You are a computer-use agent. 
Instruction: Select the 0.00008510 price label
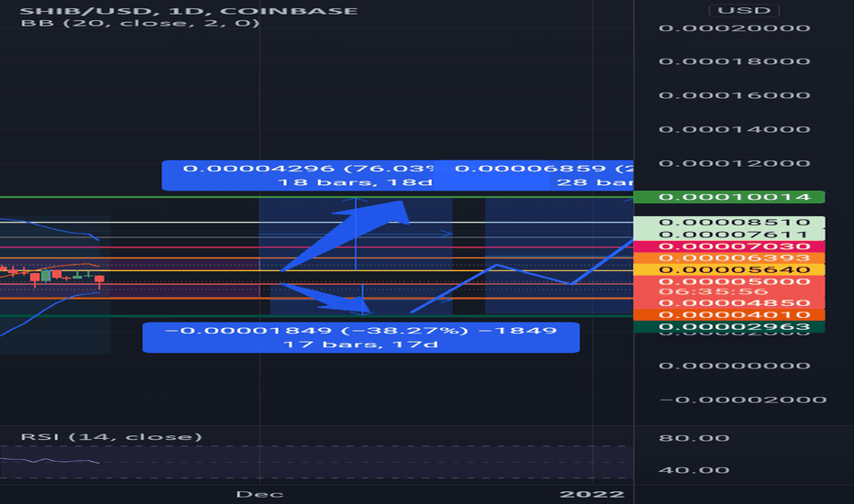click(x=729, y=222)
